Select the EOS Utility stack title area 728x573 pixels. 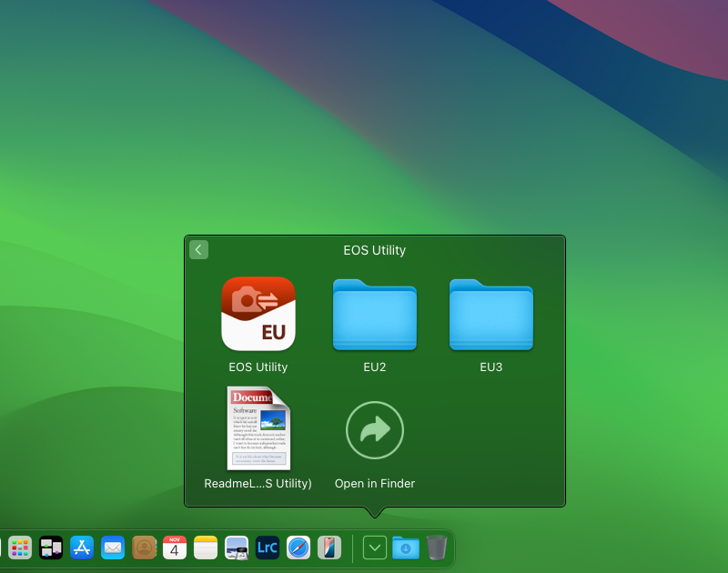coord(374,249)
